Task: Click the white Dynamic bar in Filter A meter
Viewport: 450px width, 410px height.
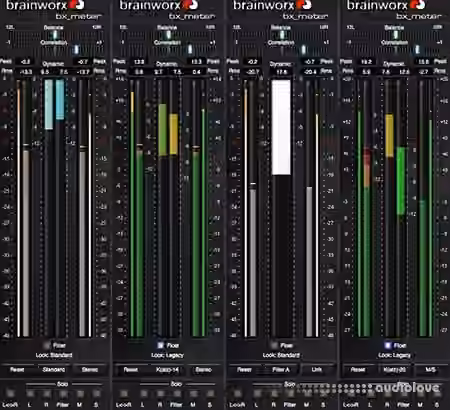Action: click(x=281, y=127)
